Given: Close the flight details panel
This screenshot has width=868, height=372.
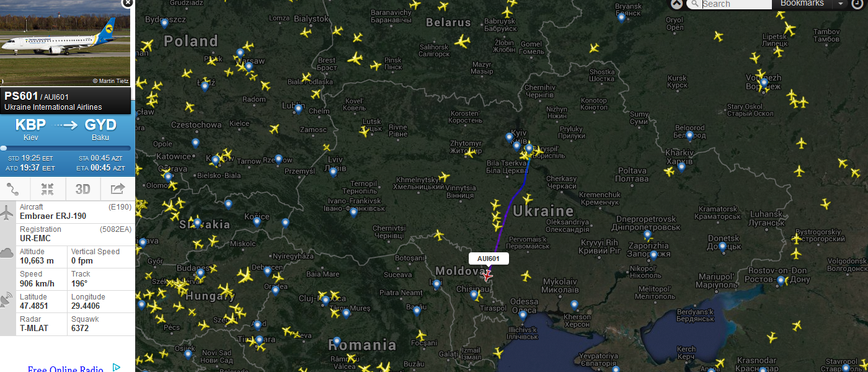Looking at the screenshot, I should [128, 3].
